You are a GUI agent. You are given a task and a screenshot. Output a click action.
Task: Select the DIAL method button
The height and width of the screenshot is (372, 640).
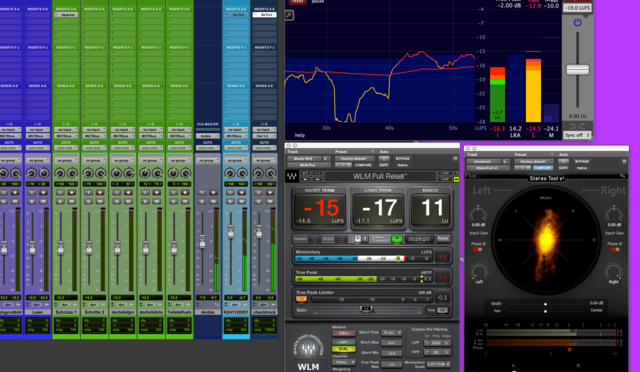click(x=343, y=350)
